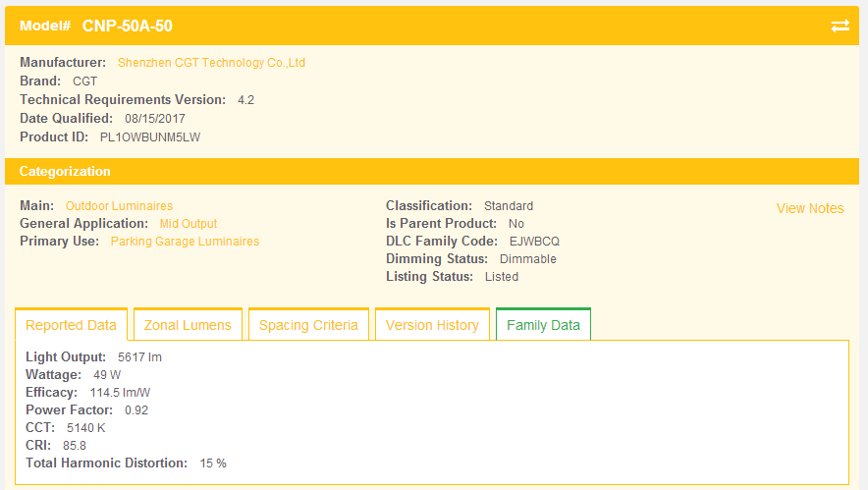This screenshot has height=490, width=868.
Task: Click View Notes link
Action: [x=810, y=208]
